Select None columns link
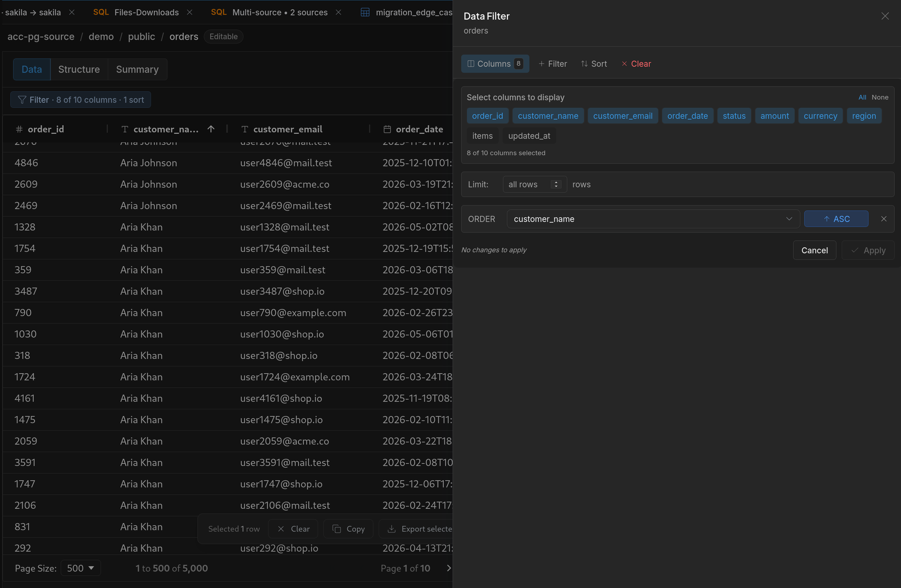The width and height of the screenshot is (901, 588). (880, 97)
